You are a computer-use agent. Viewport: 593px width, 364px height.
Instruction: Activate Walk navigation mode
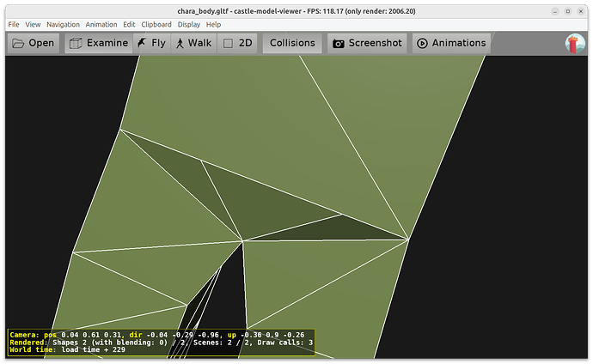193,43
